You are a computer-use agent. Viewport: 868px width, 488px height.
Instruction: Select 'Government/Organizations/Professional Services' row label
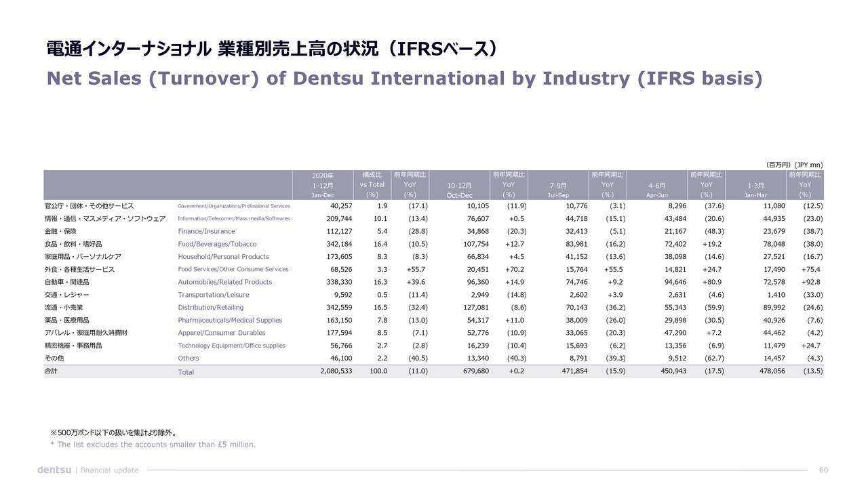234,206
